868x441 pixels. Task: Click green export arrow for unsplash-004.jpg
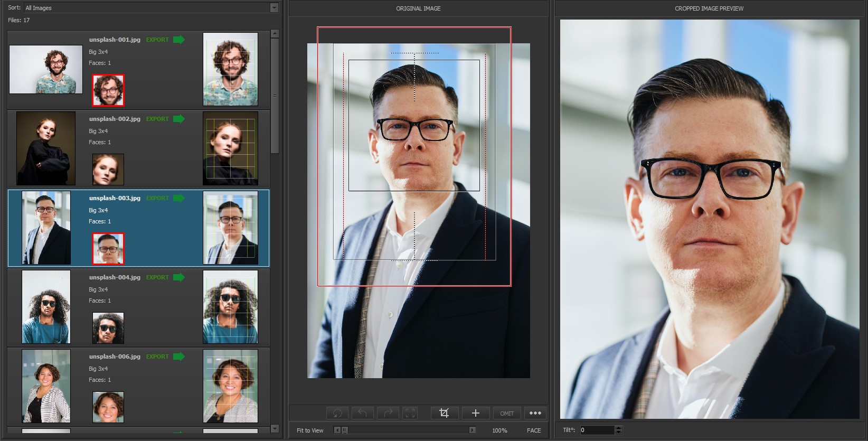179,277
